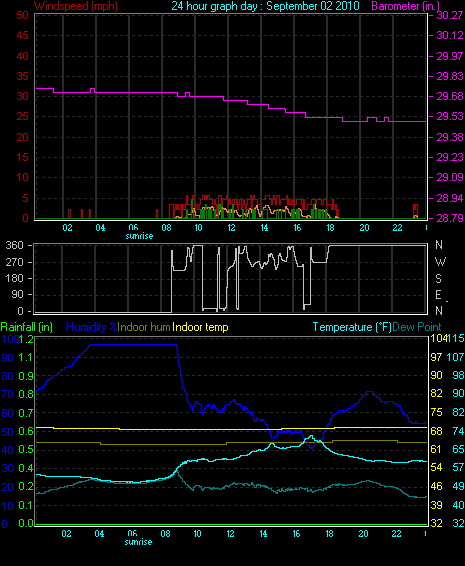Click the S compass direction label
The height and width of the screenshot is (566, 465).
coord(438,279)
